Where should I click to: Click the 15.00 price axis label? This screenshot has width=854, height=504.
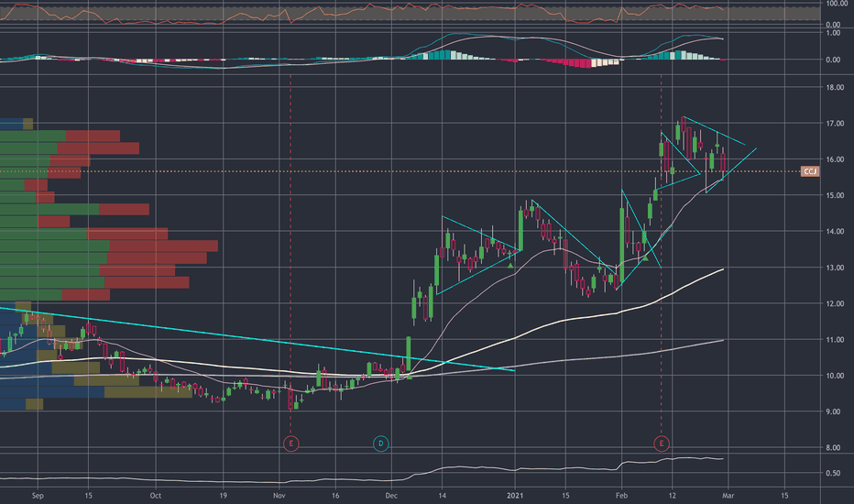pyautogui.click(x=835, y=195)
